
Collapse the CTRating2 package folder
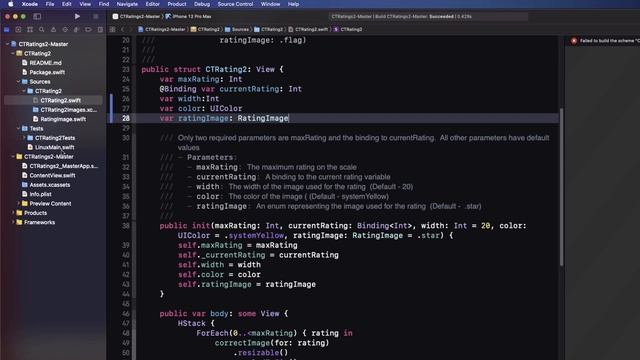tap(13, 53)
